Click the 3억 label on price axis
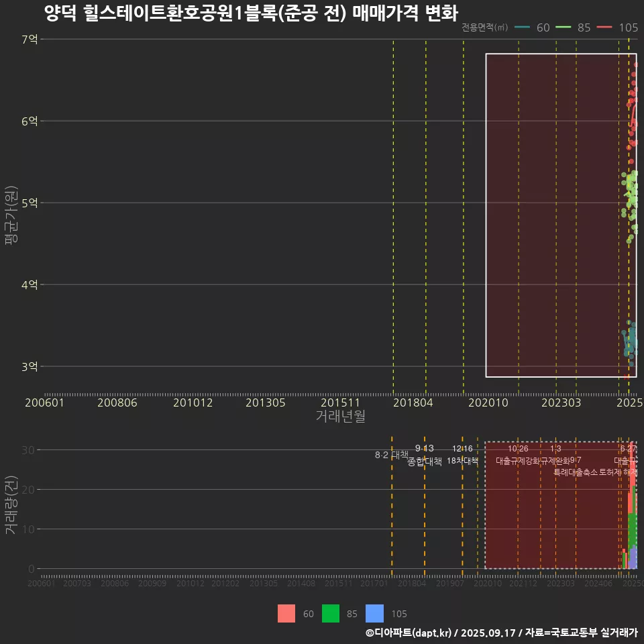This screenshot has height=644, width=644. [x=30, y=366]
